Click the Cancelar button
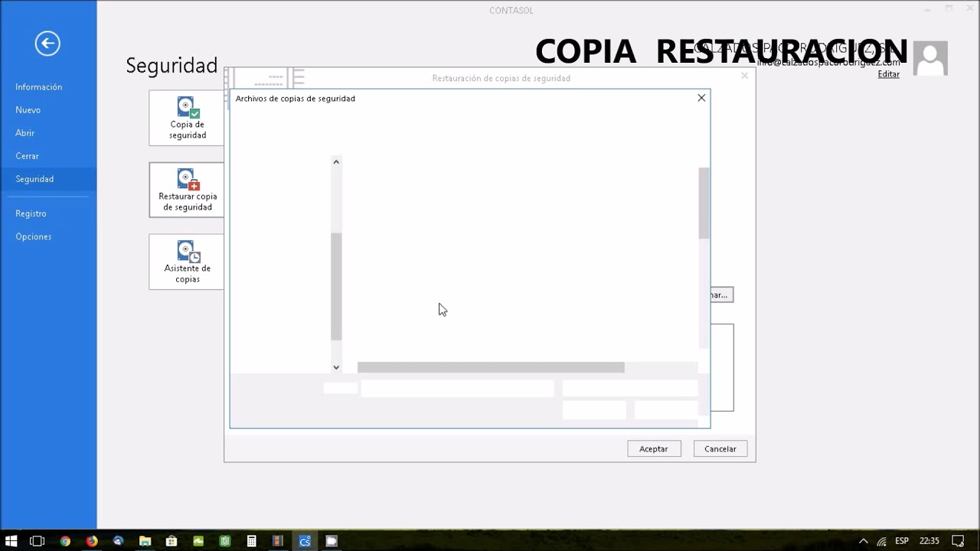 [x=720, y=449]
